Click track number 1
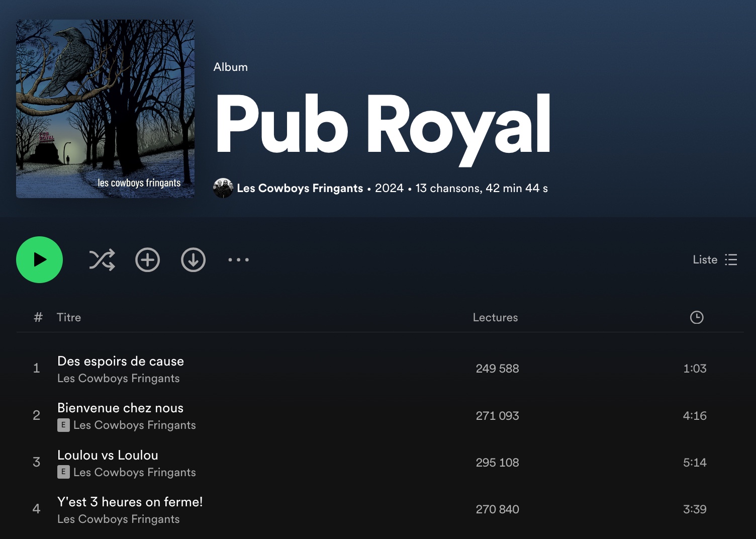This screenshot has width=756, height=539. coord(36,368)
